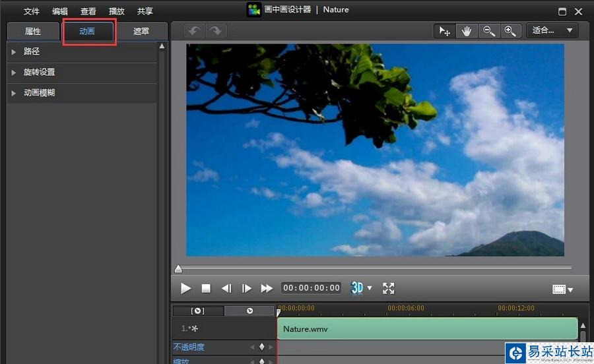The height and width of the screenshot is (364, 594).
Task: Open the 文件 menu
Action: click(32, 11)
